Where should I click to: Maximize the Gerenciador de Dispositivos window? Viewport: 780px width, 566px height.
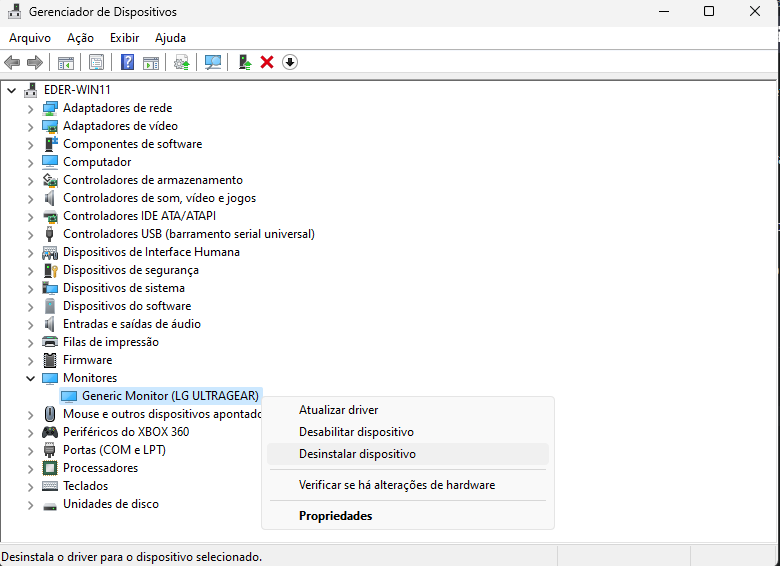click(709, 11)
